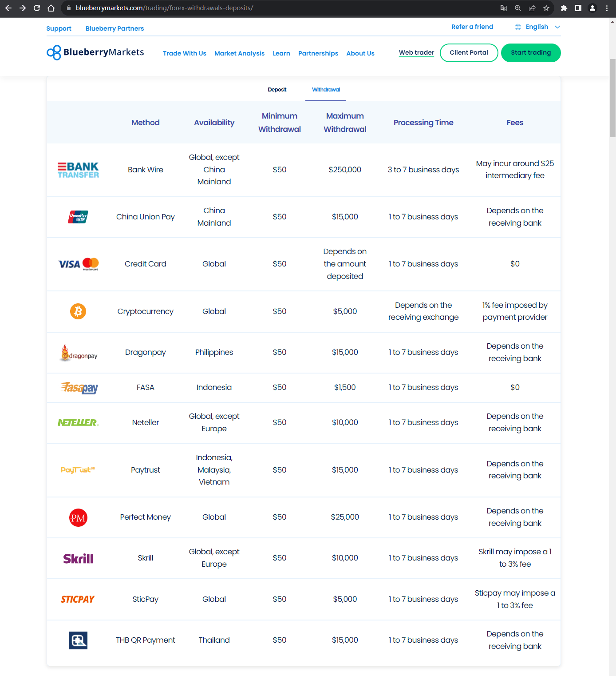
Task: Click the Maximum Withdrawal column header
Action: pyautogui.click(x=345, y=123)
